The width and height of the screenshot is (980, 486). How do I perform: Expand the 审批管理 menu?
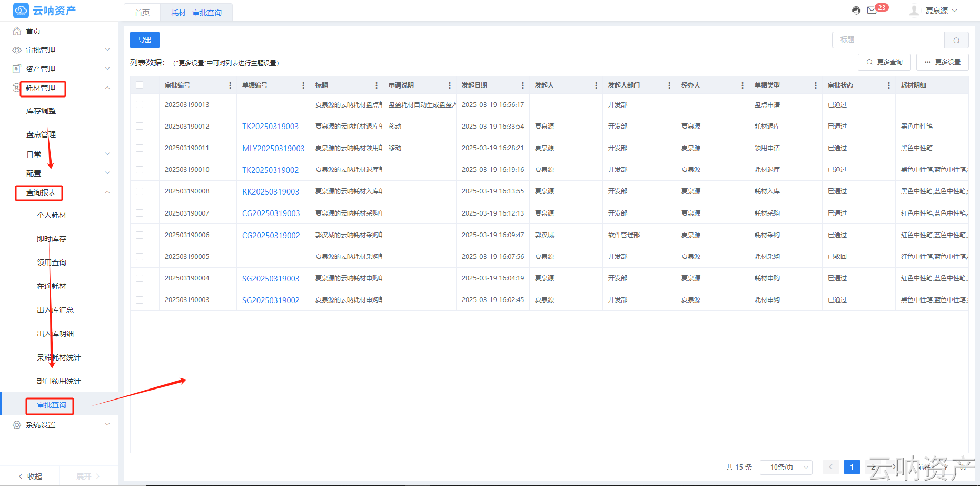[107, 50]
